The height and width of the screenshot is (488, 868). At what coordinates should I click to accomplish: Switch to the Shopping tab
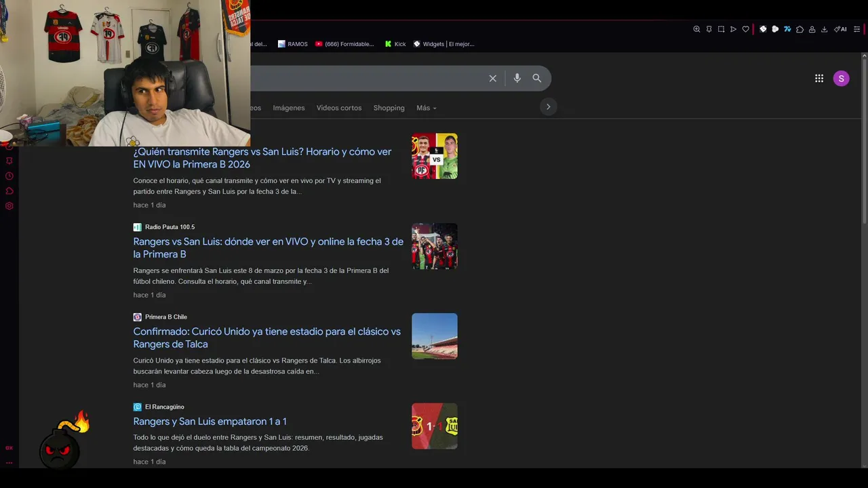tap(389, 108)
